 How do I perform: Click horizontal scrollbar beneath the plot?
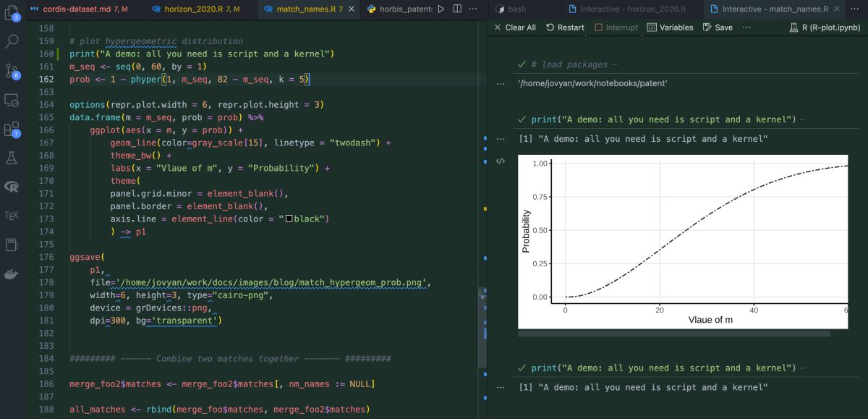tap(673, 334)
